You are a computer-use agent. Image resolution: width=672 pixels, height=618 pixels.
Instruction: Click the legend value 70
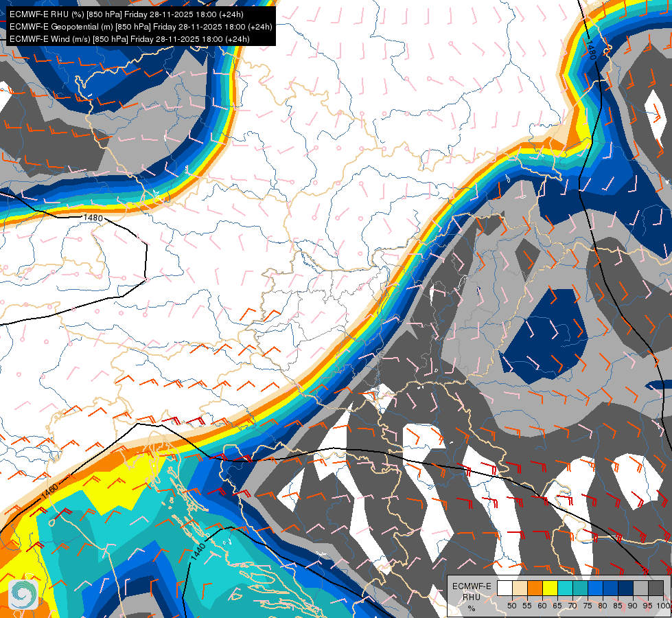[x=572, y=606]
